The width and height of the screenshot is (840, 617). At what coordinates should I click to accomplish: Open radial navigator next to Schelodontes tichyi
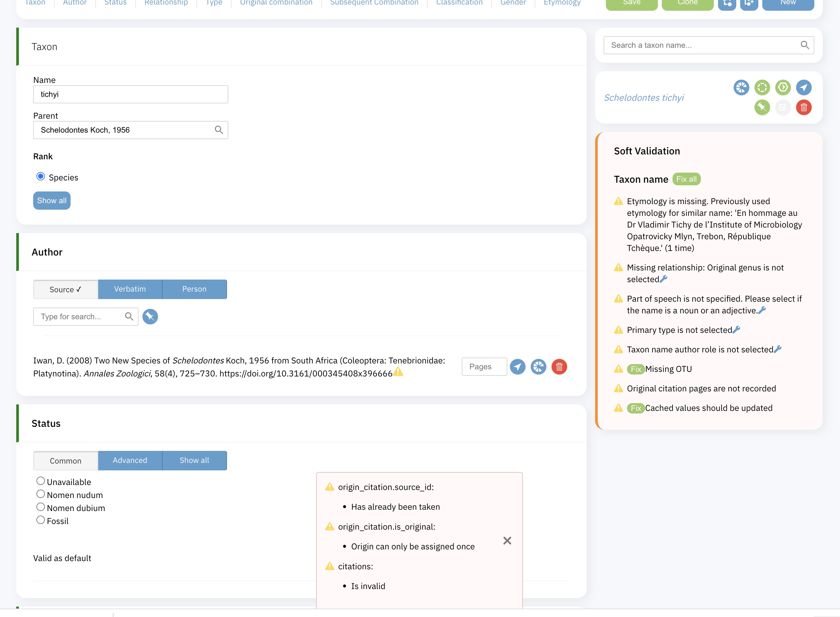pos(804,87)
